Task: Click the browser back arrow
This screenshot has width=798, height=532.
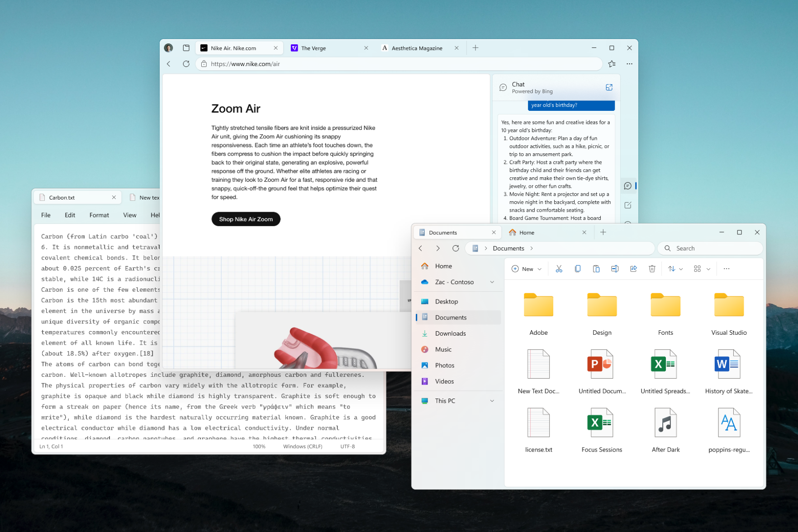Action: tap(169, 64)
